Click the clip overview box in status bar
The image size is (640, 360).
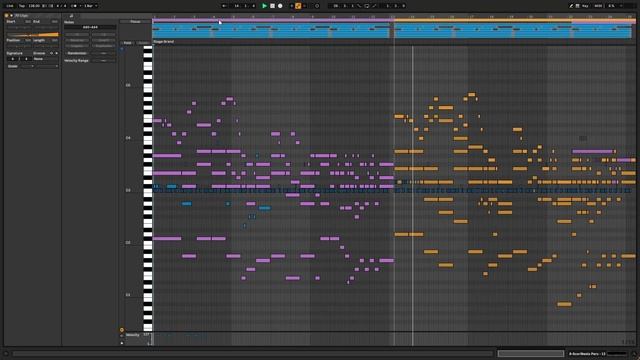(x=531, y=354)
